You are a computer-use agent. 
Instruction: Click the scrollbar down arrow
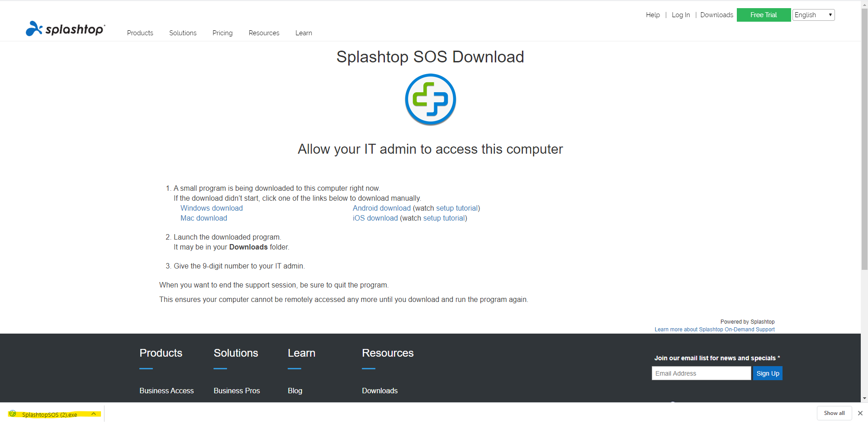[x=864, y=399]
